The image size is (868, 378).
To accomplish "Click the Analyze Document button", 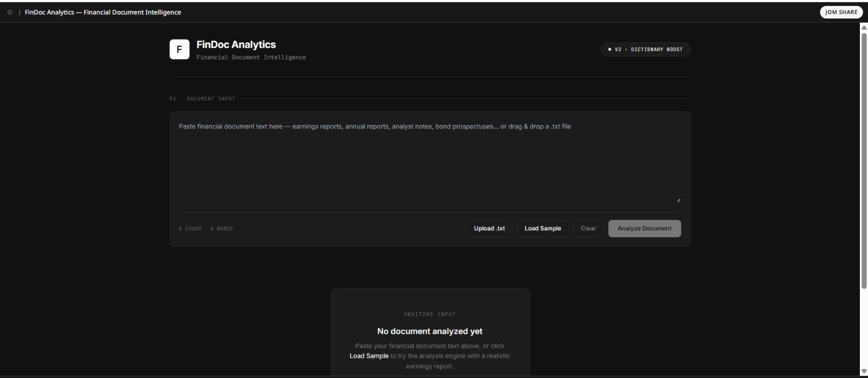I will [644, 229].
